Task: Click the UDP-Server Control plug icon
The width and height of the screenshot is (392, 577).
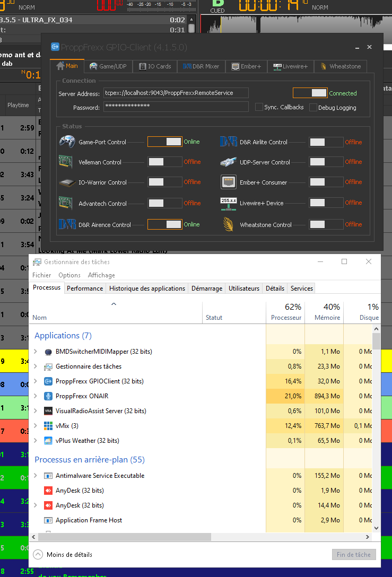Action: (x=229, y=162)
